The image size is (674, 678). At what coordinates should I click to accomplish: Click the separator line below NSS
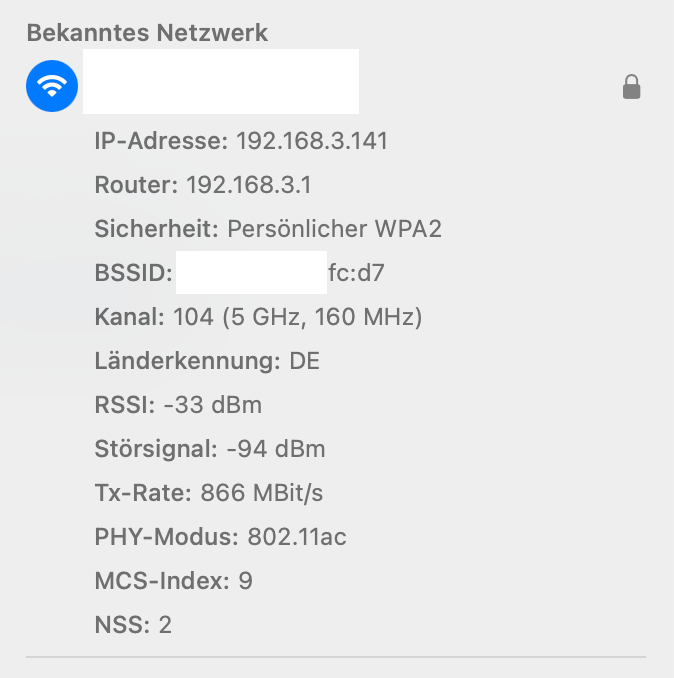point(336,657)
